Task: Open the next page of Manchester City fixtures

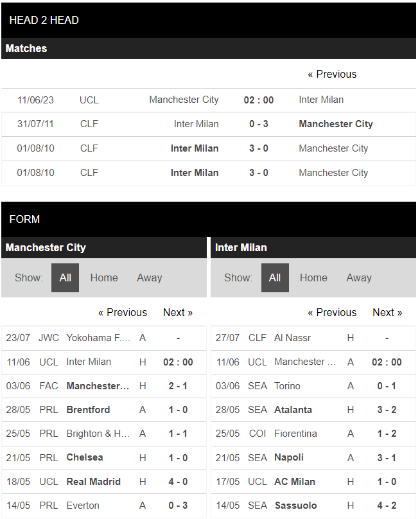Action: (178, 312)
